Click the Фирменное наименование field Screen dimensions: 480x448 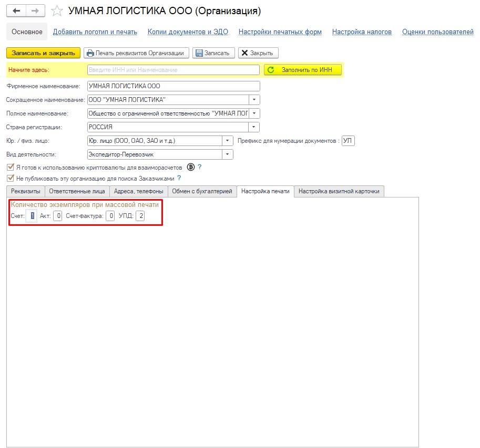pyautogui.click(x=173, y=86)
